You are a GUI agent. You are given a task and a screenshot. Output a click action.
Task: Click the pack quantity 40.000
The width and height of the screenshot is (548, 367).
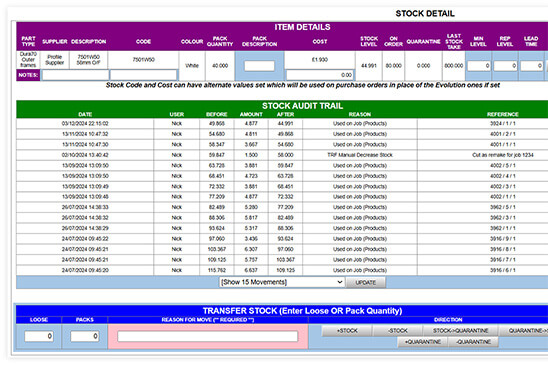coord(220,66)
